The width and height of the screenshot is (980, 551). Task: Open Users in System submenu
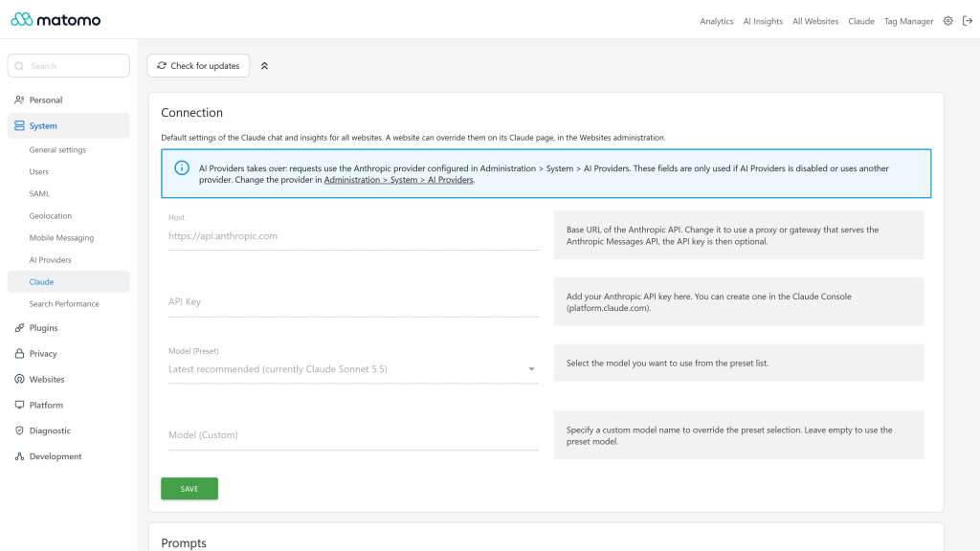[38, 172]
